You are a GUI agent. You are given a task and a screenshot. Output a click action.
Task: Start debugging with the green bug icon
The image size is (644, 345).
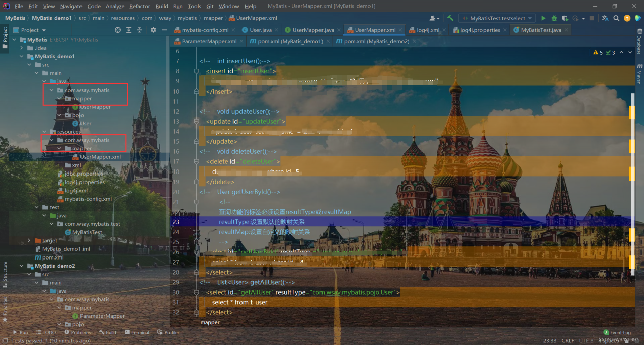coord(554,18)
